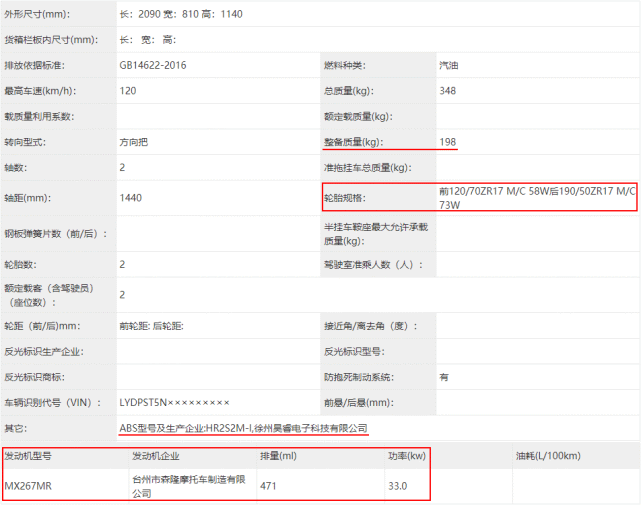Click the 驾驶室准乘人数 label
The image size is (641, 505).
pos(373,265)
